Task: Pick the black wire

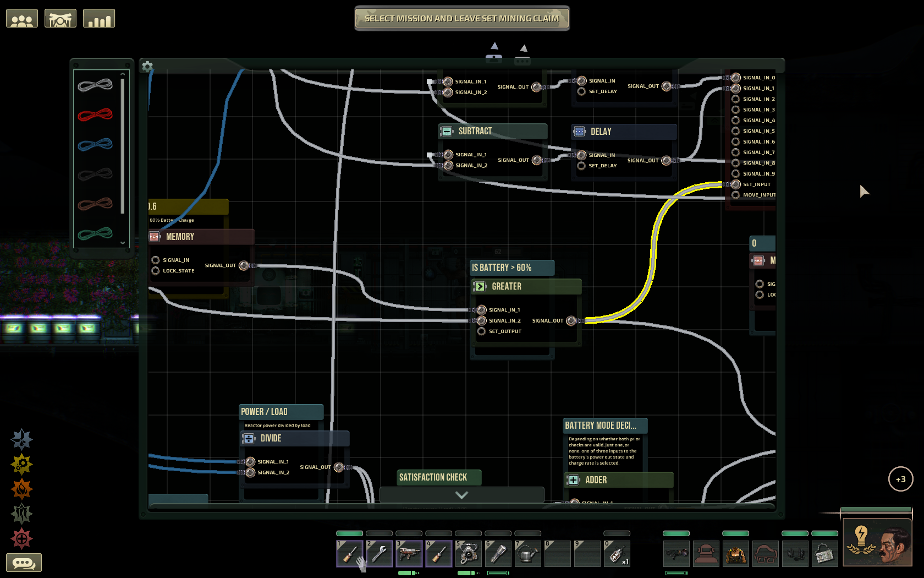Action: click(95, 175)
